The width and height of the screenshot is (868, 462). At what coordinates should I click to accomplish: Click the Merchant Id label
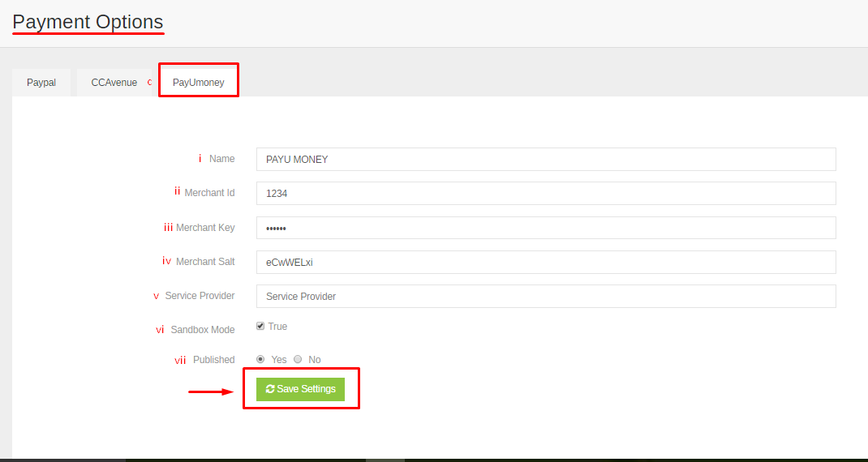tap(210, 193)
